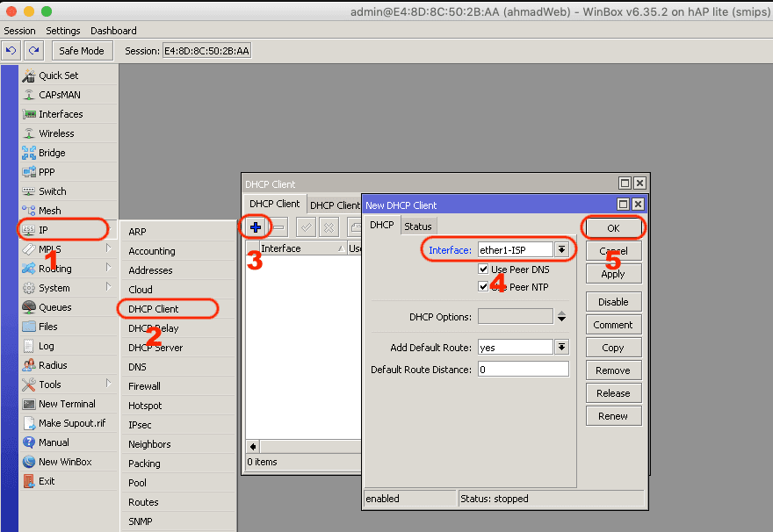
Task: Open CAPsMAN in the sidebar
Action: (x=69, y=95)
